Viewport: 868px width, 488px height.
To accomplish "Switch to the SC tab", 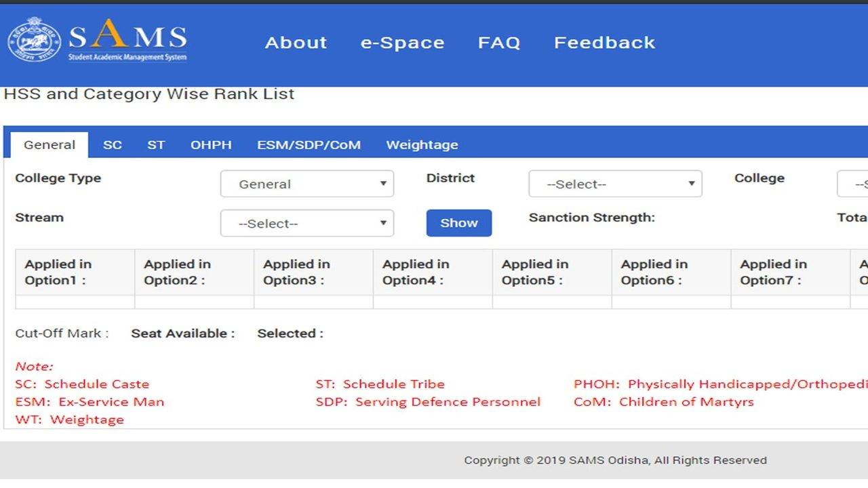I will [x=113, y=145].
